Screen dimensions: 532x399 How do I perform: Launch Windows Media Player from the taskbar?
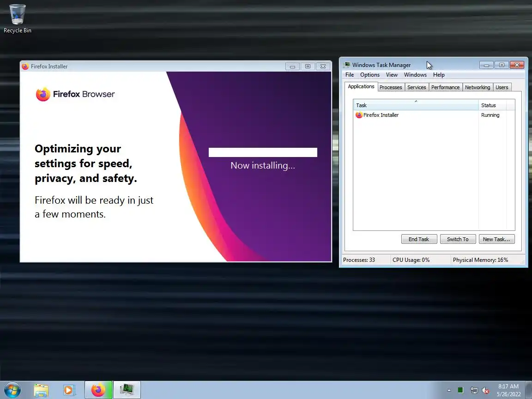click(69, 390)
